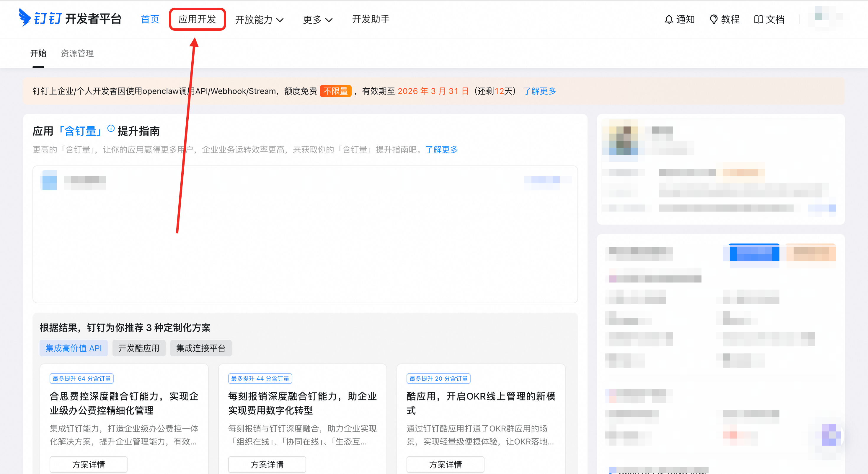Go to 首页 navigation item

[150, 19]
